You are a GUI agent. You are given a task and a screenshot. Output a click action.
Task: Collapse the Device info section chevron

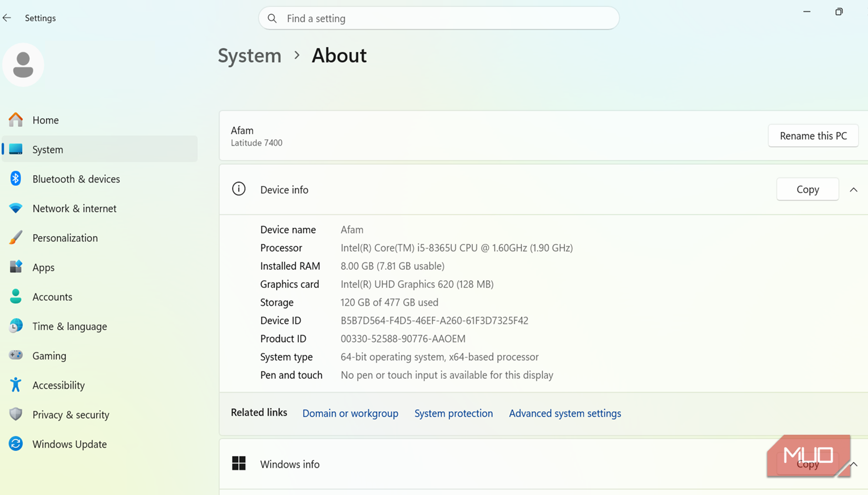[853, 190]
